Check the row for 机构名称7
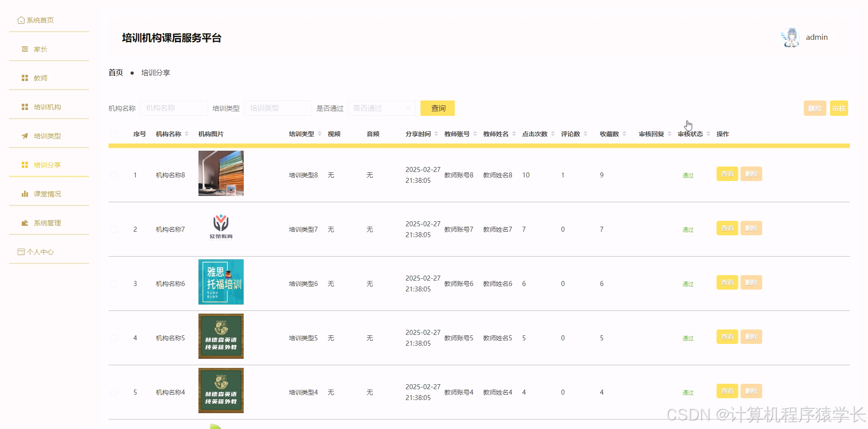 [114, 229]
